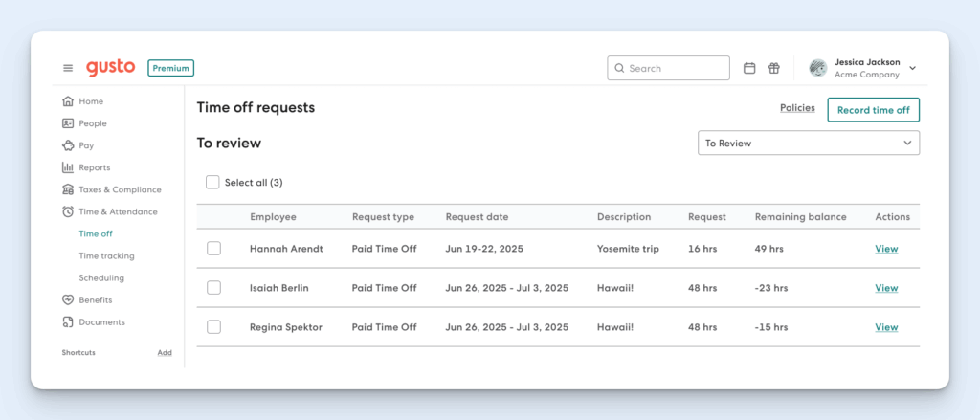This screenshot has height=420, width=980.
Task: Click the Record time off button
Action: pos(873,110)
